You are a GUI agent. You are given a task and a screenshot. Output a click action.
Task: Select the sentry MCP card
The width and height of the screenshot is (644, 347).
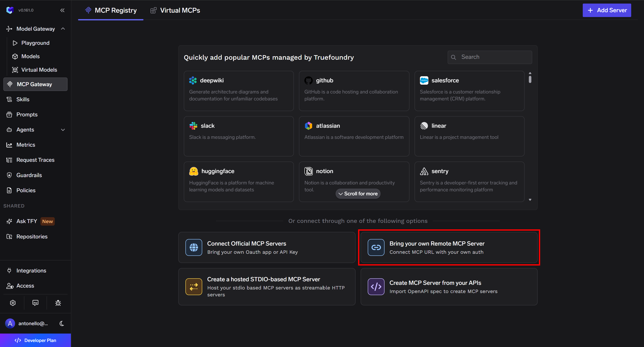(469, 182)
